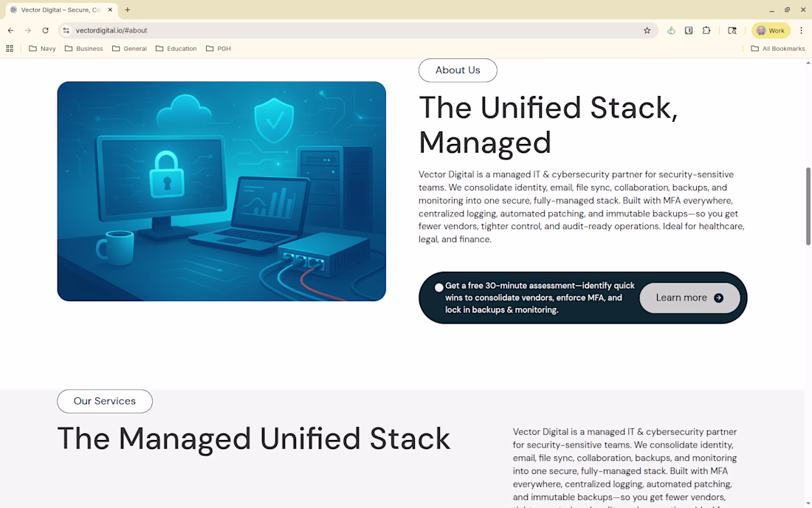Image resolution: width=812 pixels, height=508 pixels.
Task: Open Chrome three-dot menu
Action: coord(801,30)
